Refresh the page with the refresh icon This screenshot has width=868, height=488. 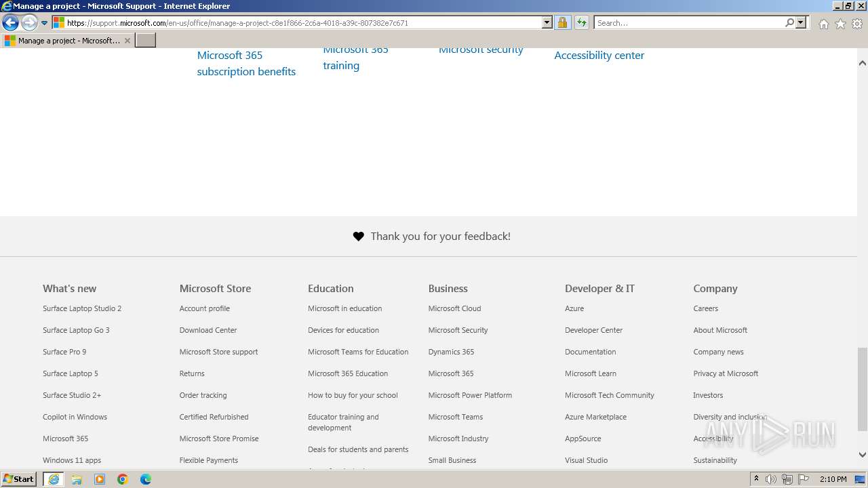[581, 22]
